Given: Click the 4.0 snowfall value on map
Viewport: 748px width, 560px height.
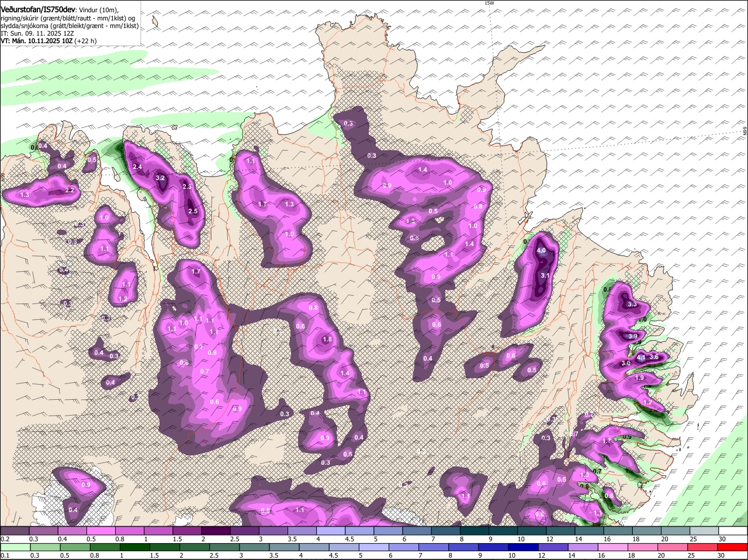Looking at the screenshot, I should [541, 251].
